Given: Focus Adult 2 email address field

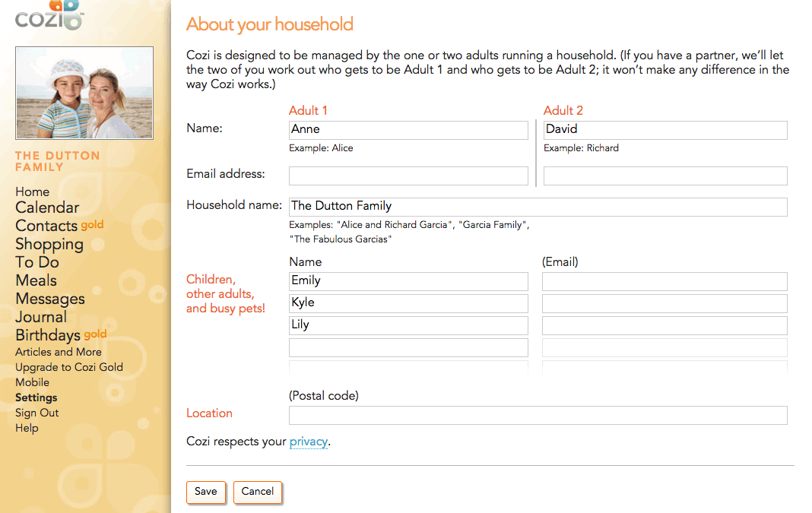Looking at the screenshot, I should [x=665, y=176].
